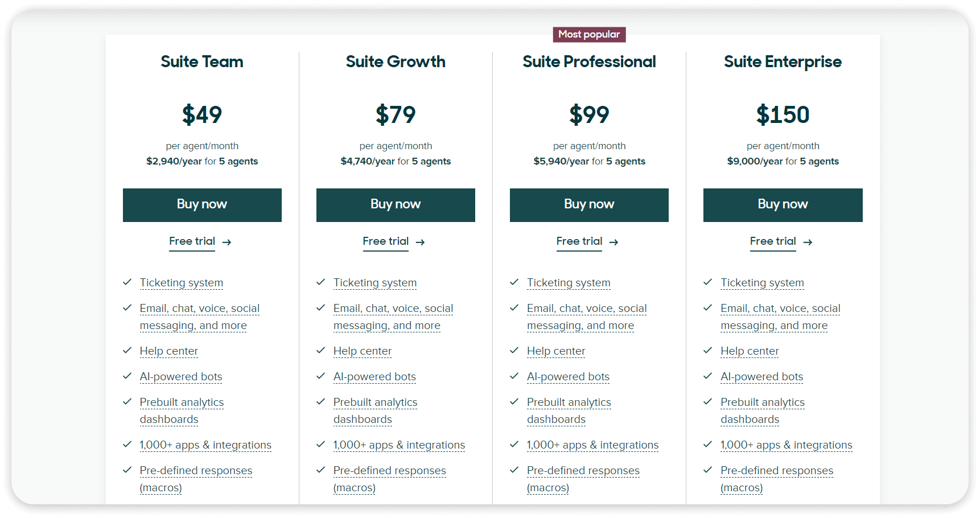Click Buy now for Suite Team

202,205
